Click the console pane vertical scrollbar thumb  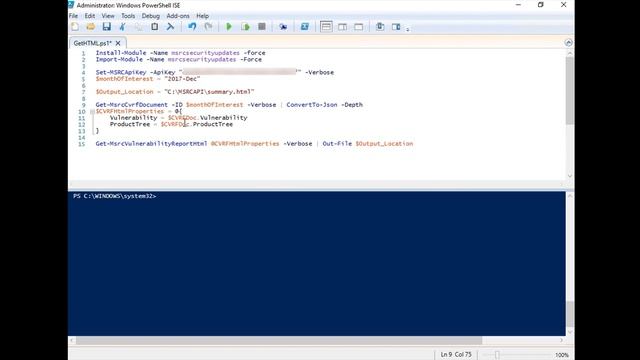(x=570, y=313)
